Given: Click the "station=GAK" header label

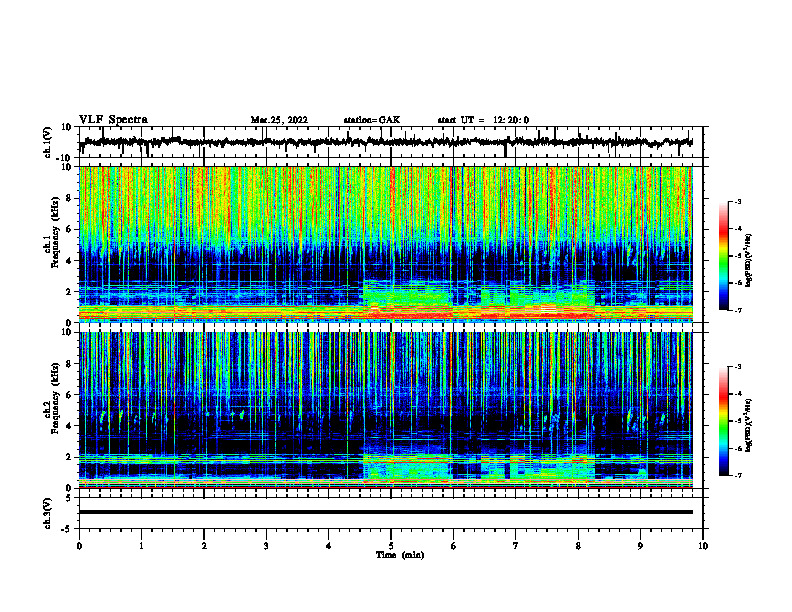Looking at the screenshot, I should coord(372,120).
